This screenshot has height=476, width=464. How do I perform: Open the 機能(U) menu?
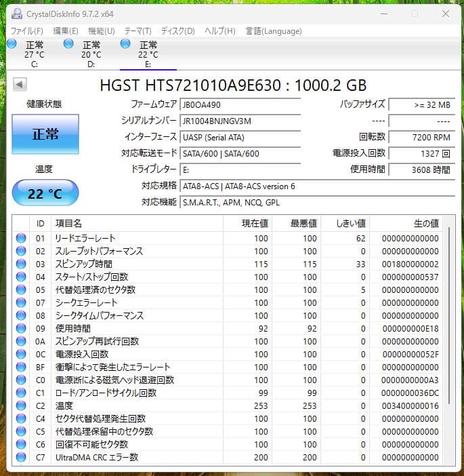(x=102, y=31)
